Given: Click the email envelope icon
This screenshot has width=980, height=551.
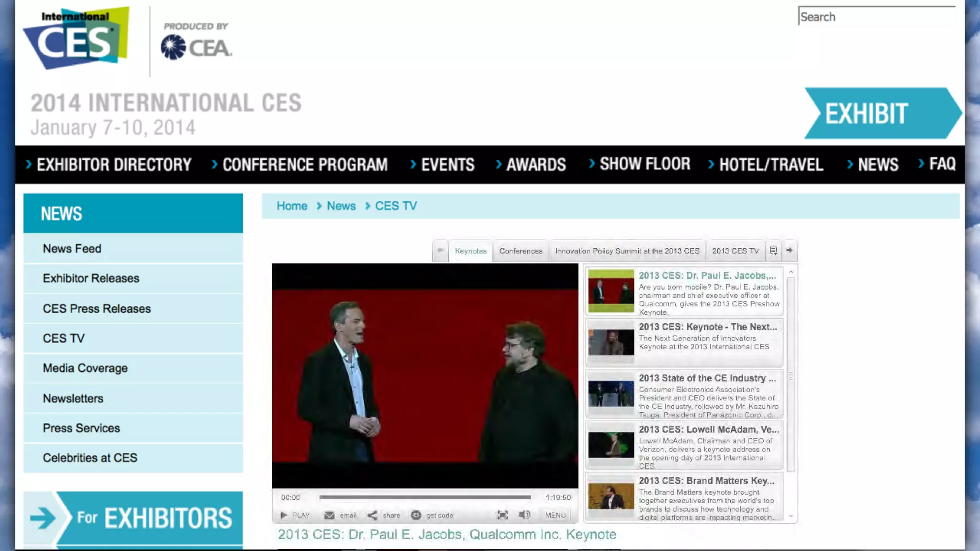Looking at the screenshot, I should (329, 515).
